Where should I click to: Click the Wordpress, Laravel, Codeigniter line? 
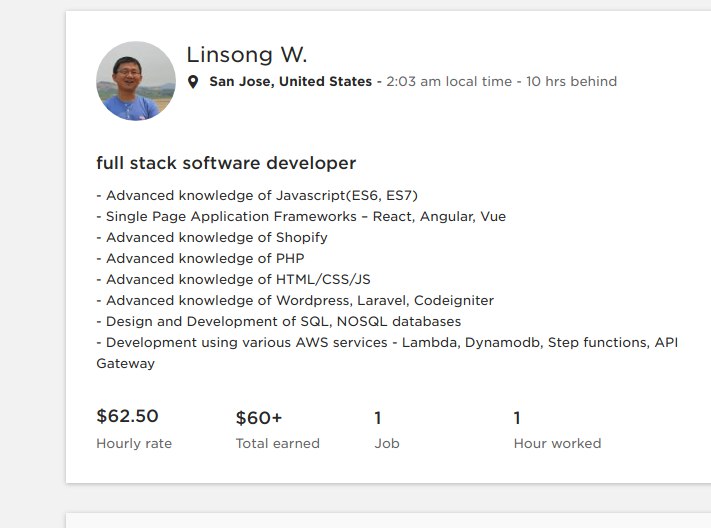pyautogui.click(x=295, y=300)
